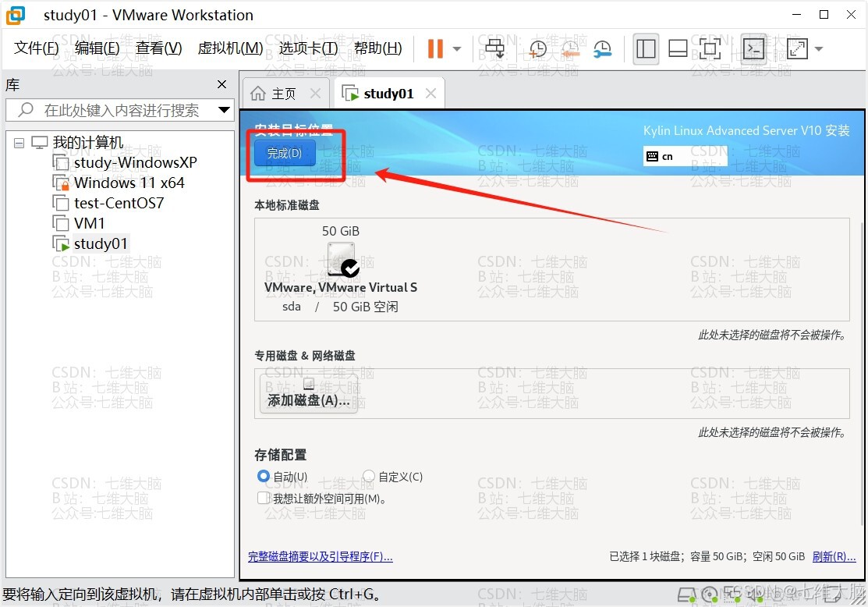868x607 pixels.
Task: Select study01 in the library tree
Action: pyautogui.click(x=100, y=243)
